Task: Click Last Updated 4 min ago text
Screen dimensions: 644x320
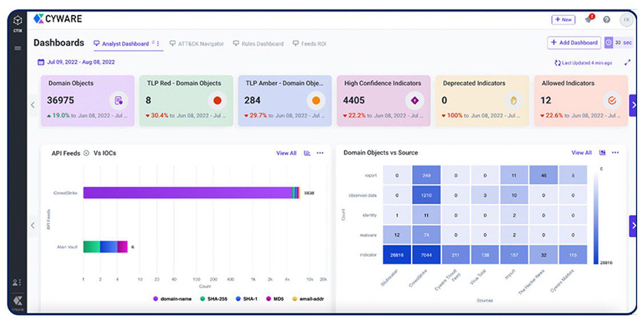Action: (x=587, y=63)
